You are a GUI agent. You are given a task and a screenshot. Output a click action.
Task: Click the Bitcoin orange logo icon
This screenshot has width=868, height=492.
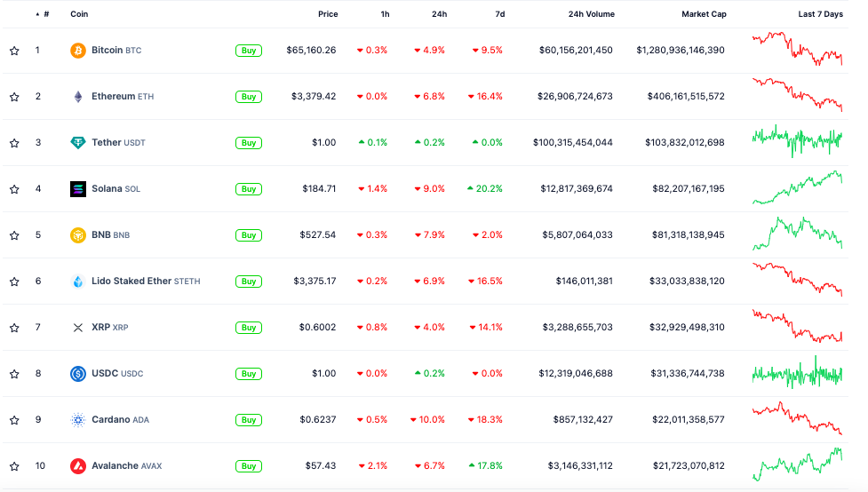78,51
